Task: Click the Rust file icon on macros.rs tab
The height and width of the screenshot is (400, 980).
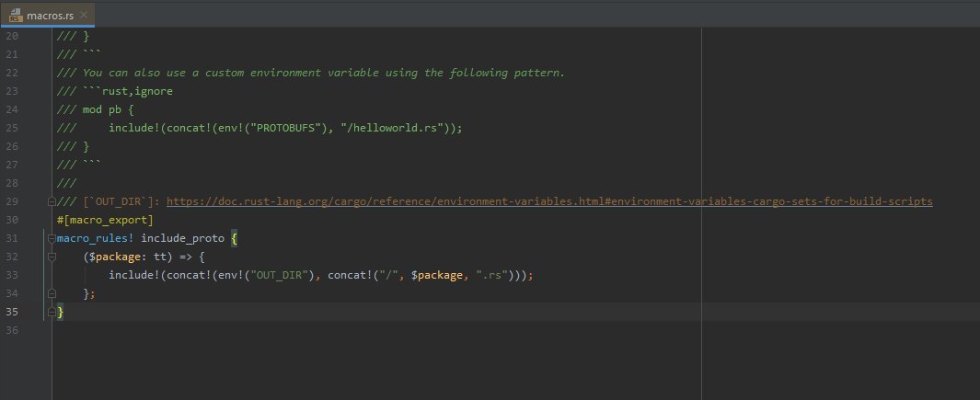Action: [16, 15]
